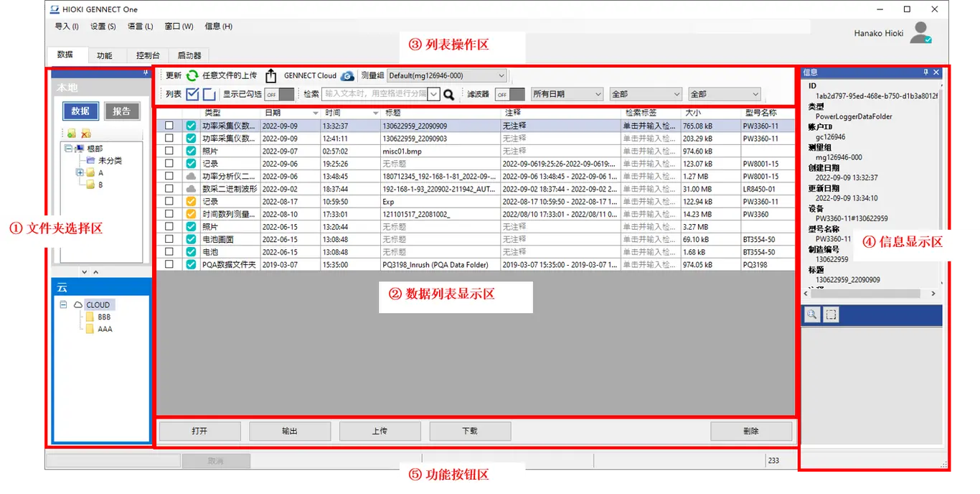Click the 打开 button

point(199,431)
